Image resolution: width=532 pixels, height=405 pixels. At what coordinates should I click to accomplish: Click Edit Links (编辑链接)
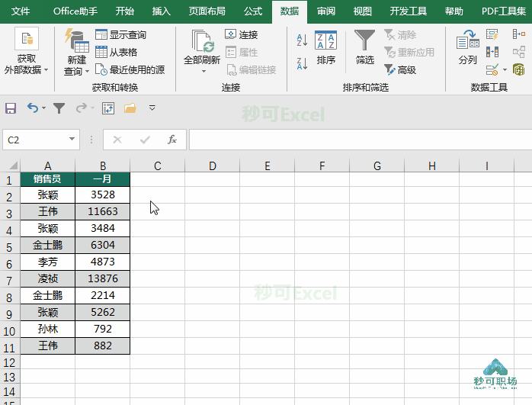coord(251,70)
